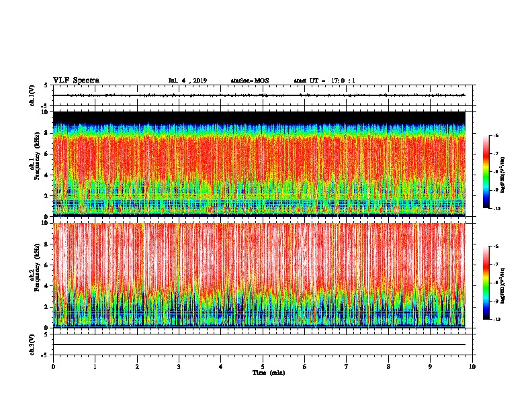
Task: Click the "start UT = 17:0:1" text
Action: pos(324,81)
